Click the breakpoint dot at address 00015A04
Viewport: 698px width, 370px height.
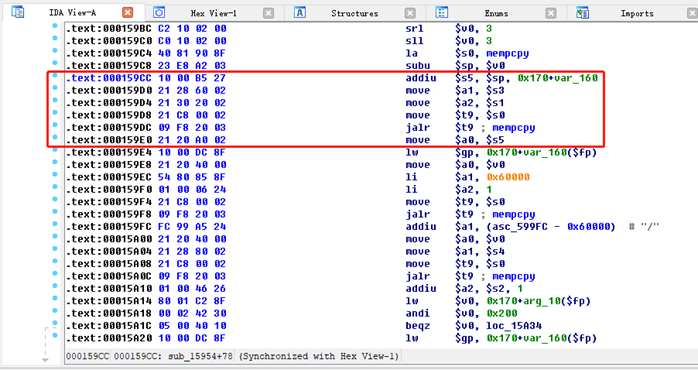point(55,249)
